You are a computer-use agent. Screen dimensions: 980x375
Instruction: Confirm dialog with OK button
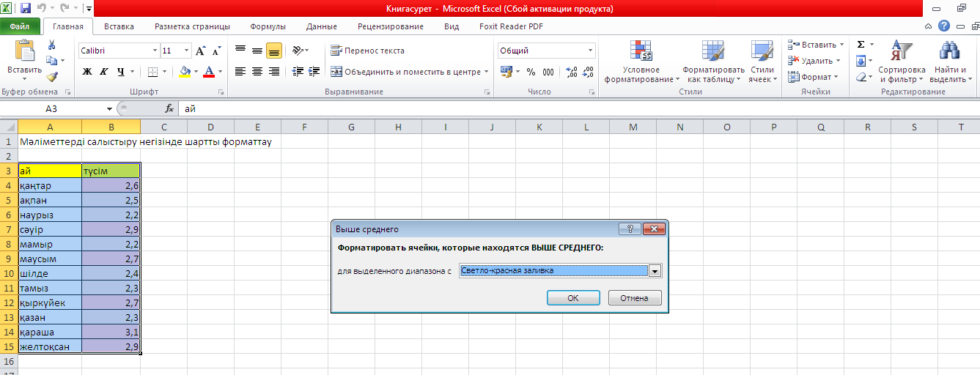pyautogui.click(x=573, y=298)
